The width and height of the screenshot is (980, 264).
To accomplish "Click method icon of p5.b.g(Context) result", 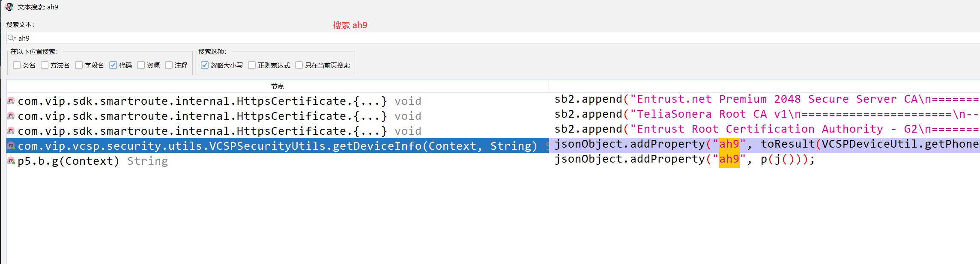I will (11, 161).
